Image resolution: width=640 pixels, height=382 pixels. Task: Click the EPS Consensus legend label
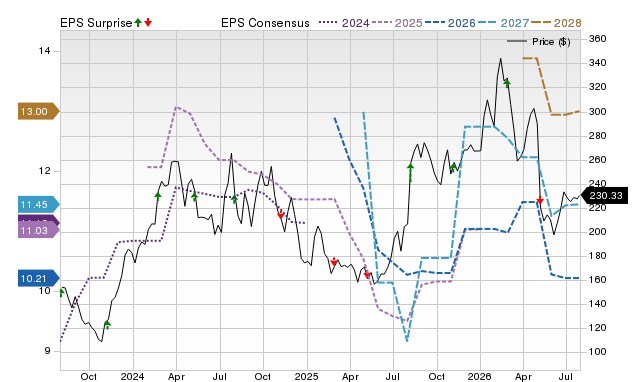(265, 23)
